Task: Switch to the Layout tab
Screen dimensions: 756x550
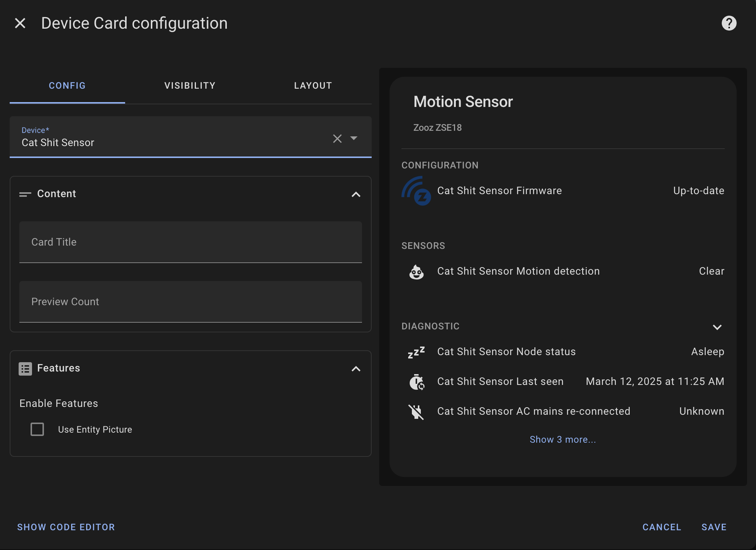Action: 313,86
